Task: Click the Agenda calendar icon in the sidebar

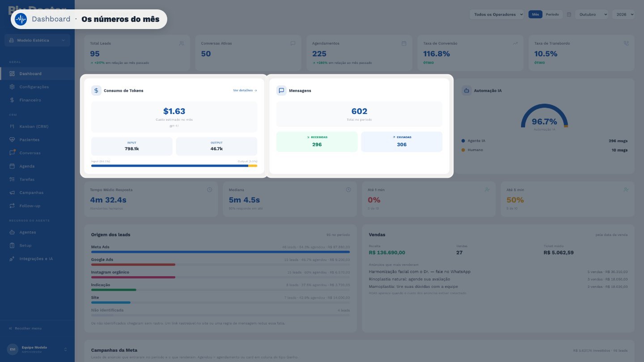Action: pyautogui.click(x=12, y=166)
